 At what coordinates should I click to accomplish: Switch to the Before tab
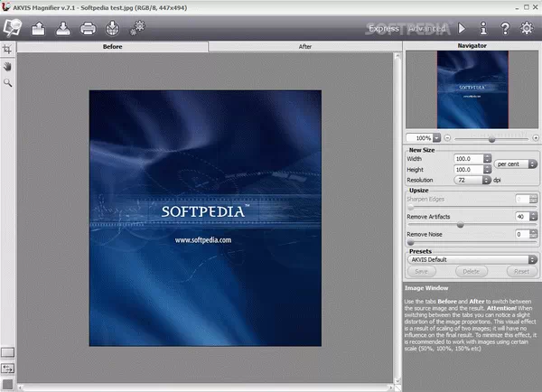coord(113,45)
